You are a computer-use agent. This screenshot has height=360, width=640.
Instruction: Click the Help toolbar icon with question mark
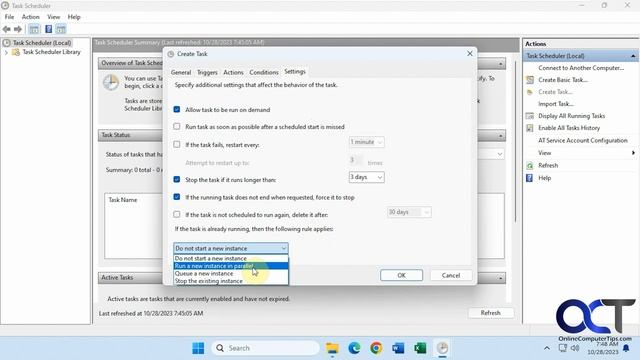48,29
